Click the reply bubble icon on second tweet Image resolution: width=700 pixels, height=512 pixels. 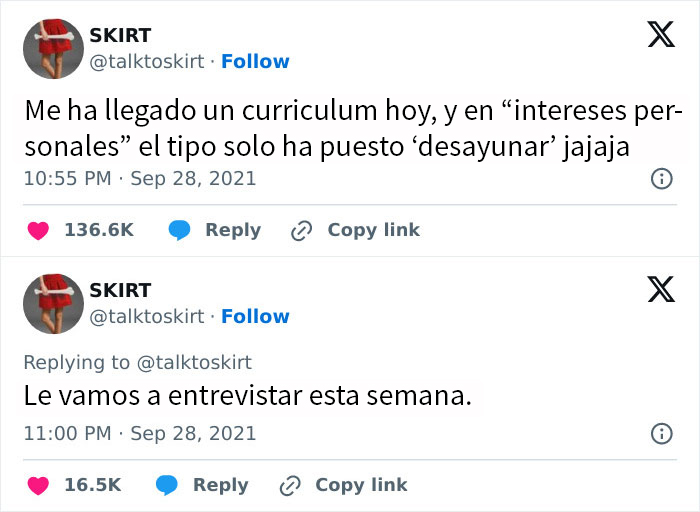(167, 485)
